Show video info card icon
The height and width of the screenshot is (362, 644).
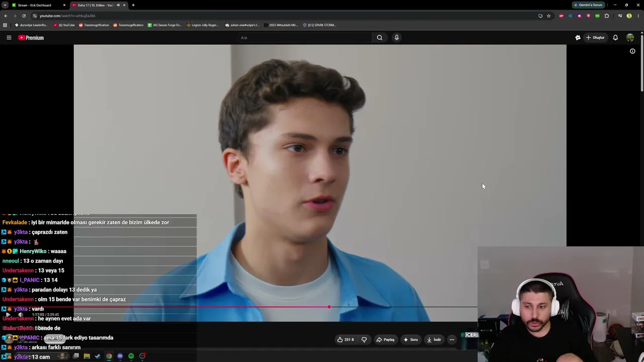pos(632,51)
